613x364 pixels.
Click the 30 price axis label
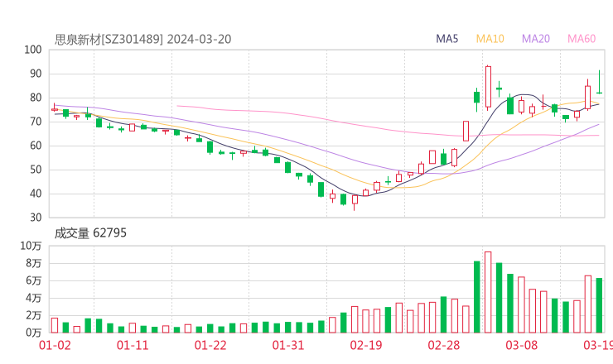pyautogui.click(x=36, y=218)
